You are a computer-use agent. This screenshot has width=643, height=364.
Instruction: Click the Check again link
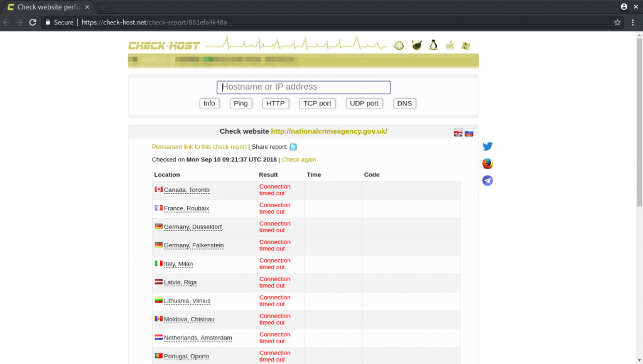tap(299, 159)
